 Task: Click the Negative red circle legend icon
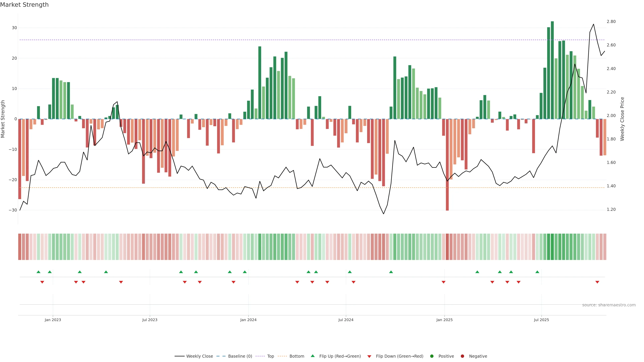(x=462, y=356)
